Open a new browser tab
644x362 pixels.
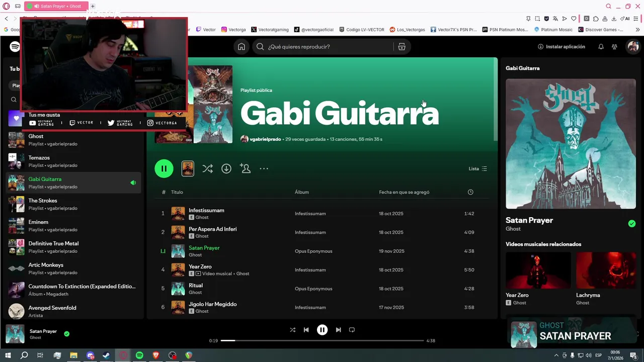93,6
